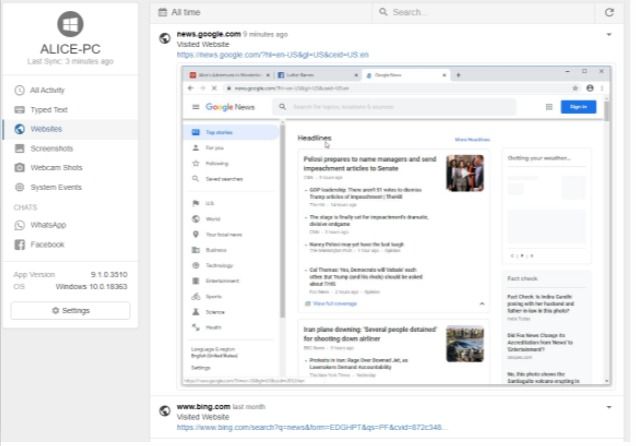Image resolution: width=636 pixels, height=446 pixels.
Task: Click the More Headlines link
Action: tap(472, 139)
